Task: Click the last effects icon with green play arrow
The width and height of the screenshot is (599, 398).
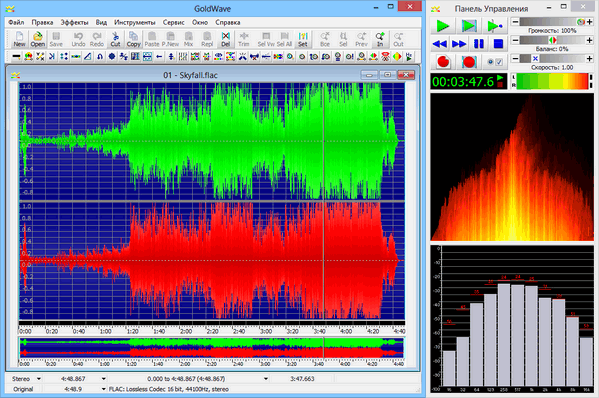Action: 409,57
